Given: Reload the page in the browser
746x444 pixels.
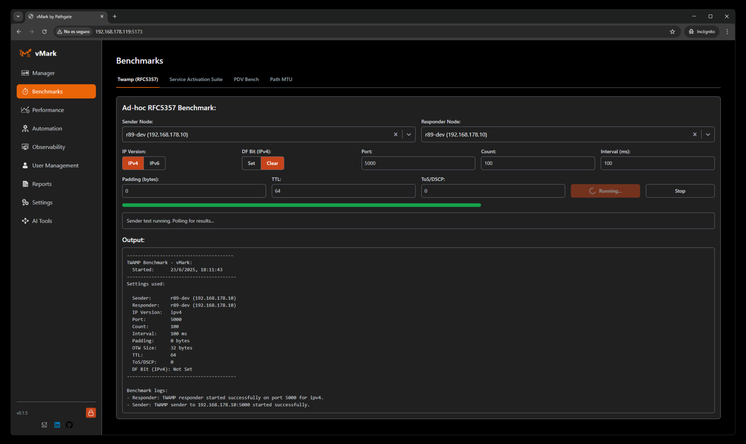Looking at the screenshot, I should pos(44,31).
